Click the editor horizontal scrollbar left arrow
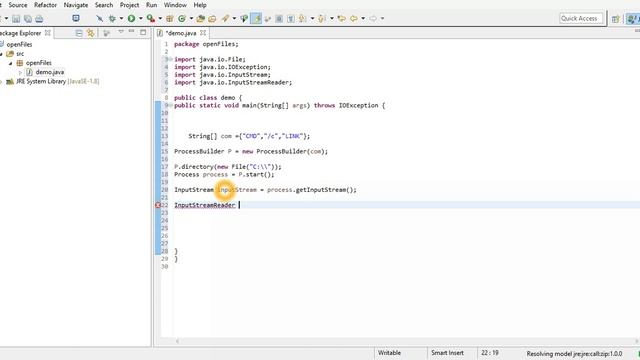The image size is (640, 360). (177, 341)
